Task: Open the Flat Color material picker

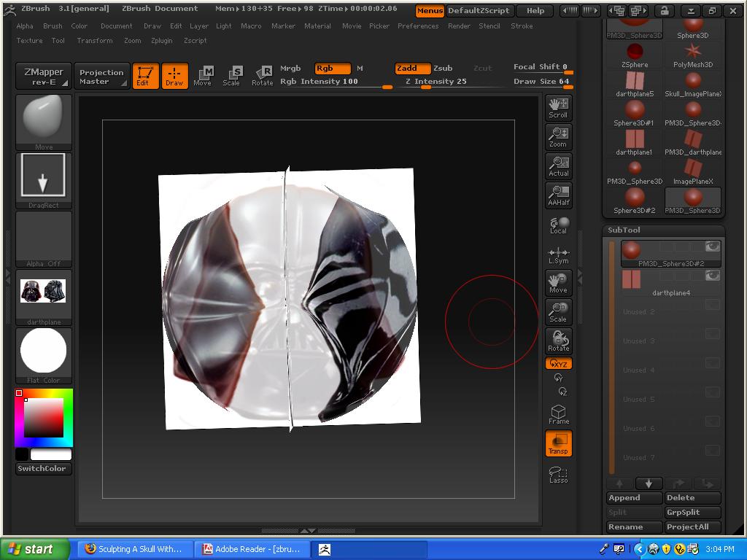Action: (44, 355)
